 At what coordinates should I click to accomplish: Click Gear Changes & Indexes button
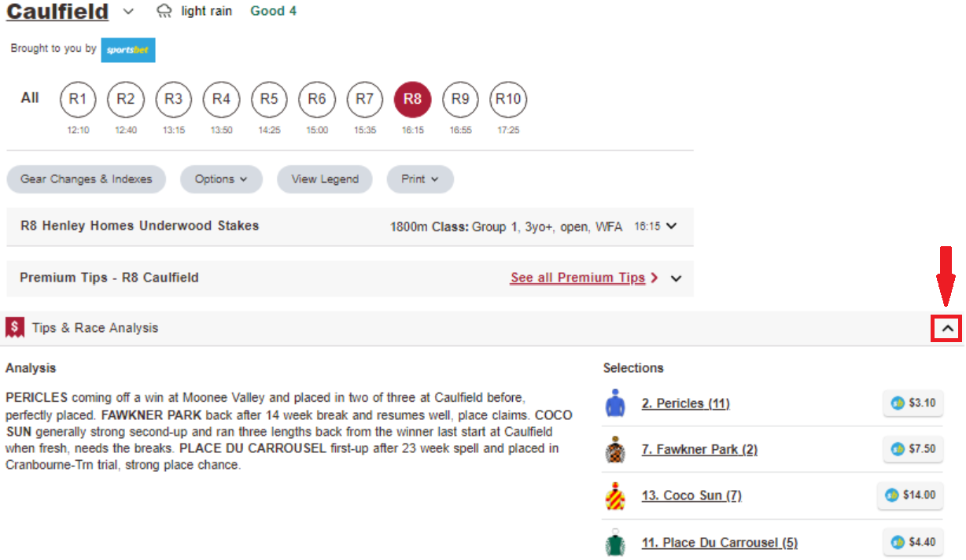(86, 179)
